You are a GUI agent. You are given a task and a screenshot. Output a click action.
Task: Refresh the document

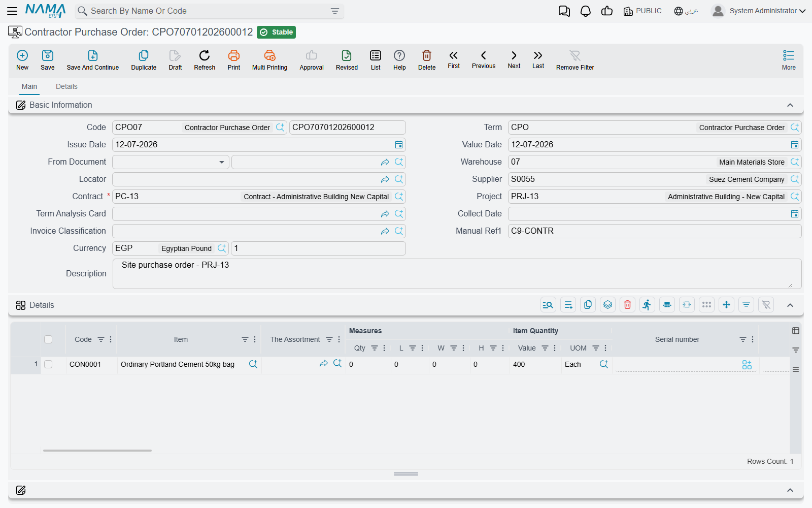pos(205,60)
